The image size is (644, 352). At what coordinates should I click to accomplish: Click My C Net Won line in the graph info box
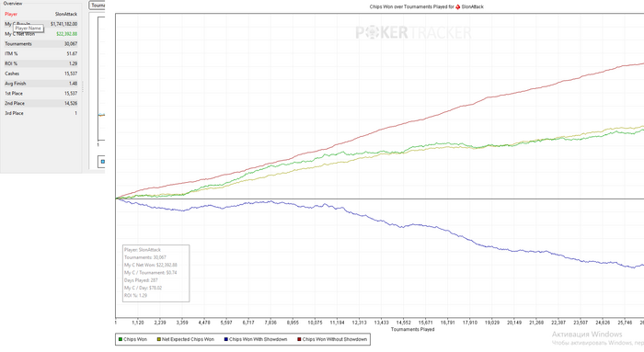coord(151,265)
